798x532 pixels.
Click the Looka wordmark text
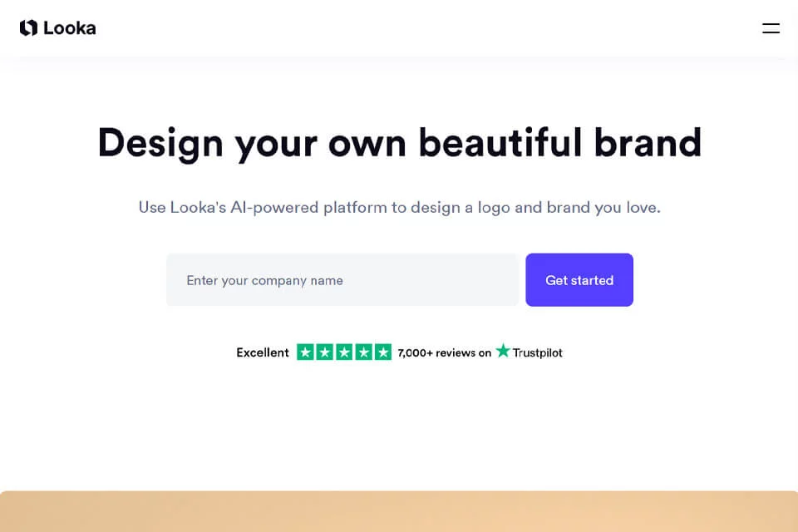click(70, 28)
